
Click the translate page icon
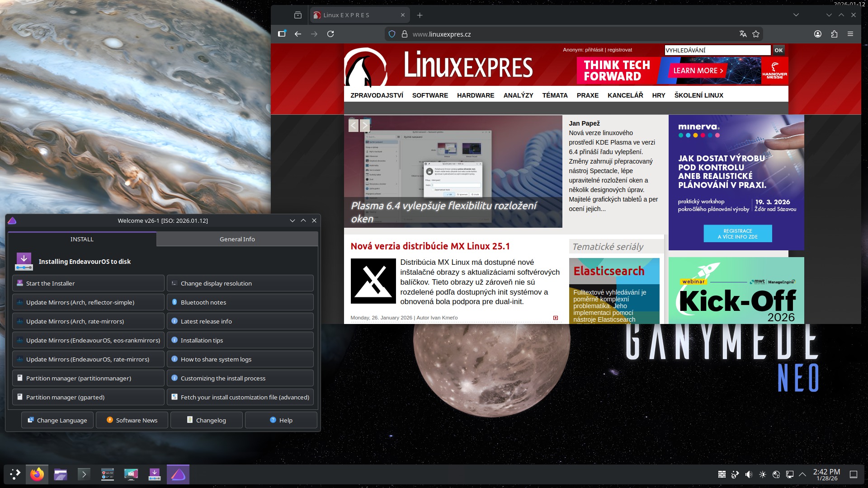click(x=743, y=34)
